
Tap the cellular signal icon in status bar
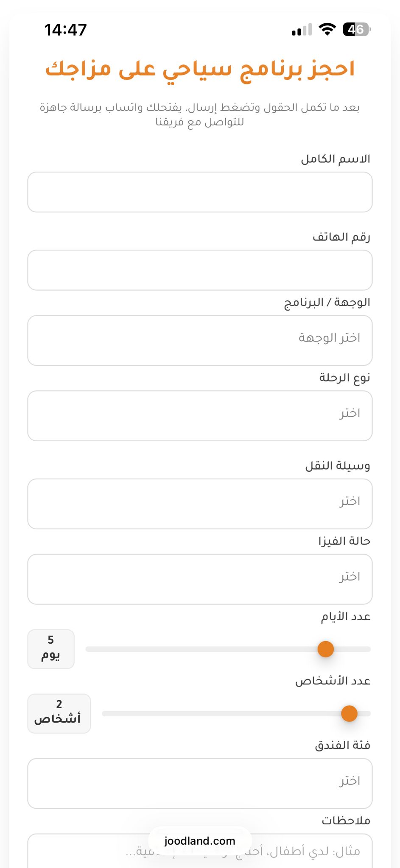(302, 30)
